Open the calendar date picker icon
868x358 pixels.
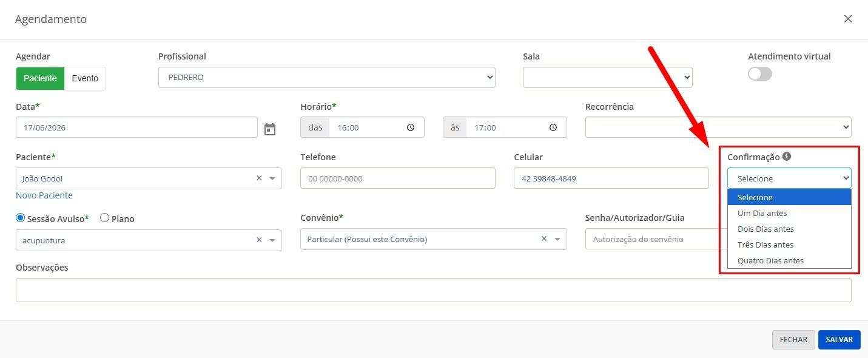point(270,129)
